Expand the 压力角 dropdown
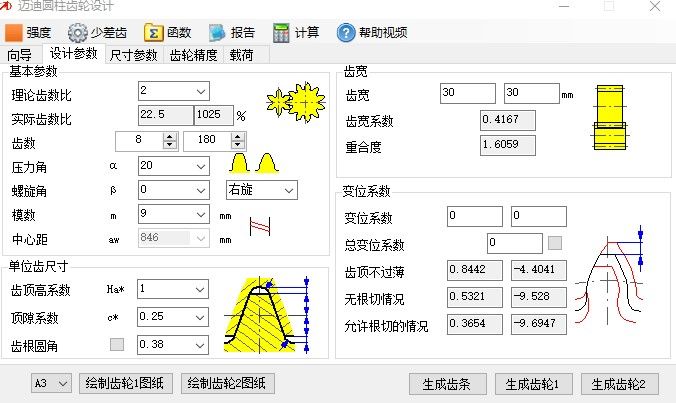 pos(199,165)
